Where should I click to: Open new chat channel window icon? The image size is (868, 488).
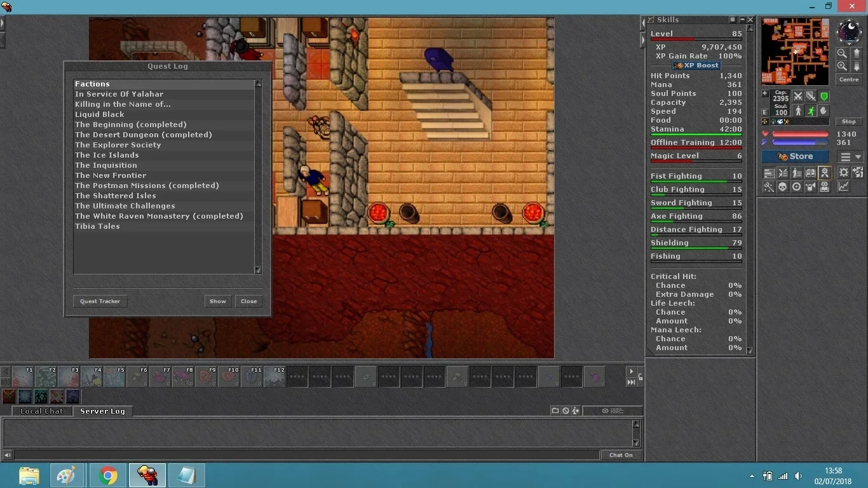555,411
